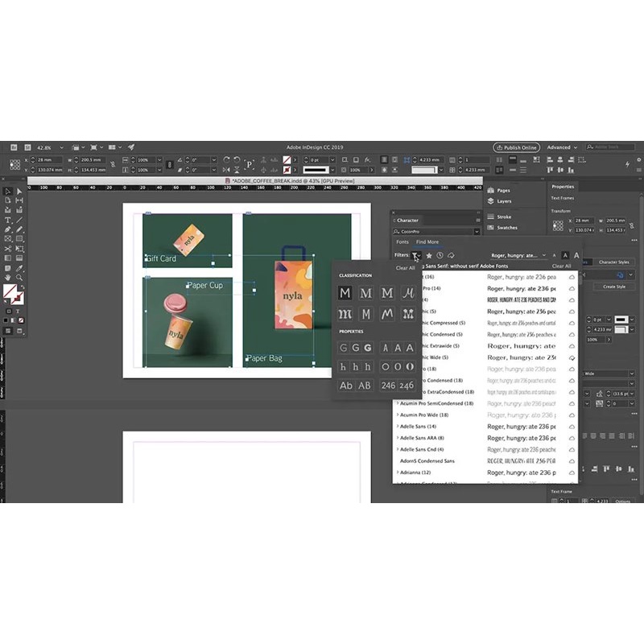The image size is (644, 644).
Task: Open the 42.8% zoom level dropdown
Action: pos(62,147)
